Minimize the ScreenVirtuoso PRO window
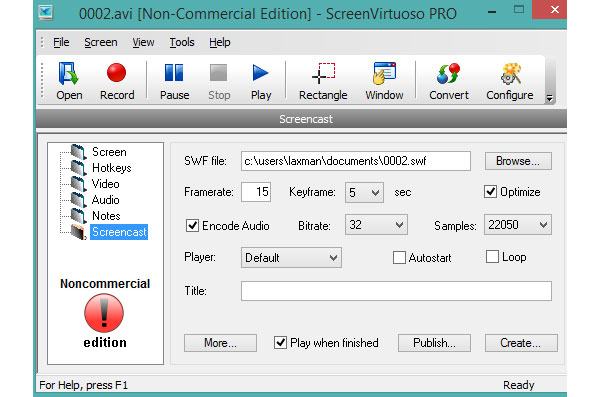The image size is (600, 397). click(492, 11)
